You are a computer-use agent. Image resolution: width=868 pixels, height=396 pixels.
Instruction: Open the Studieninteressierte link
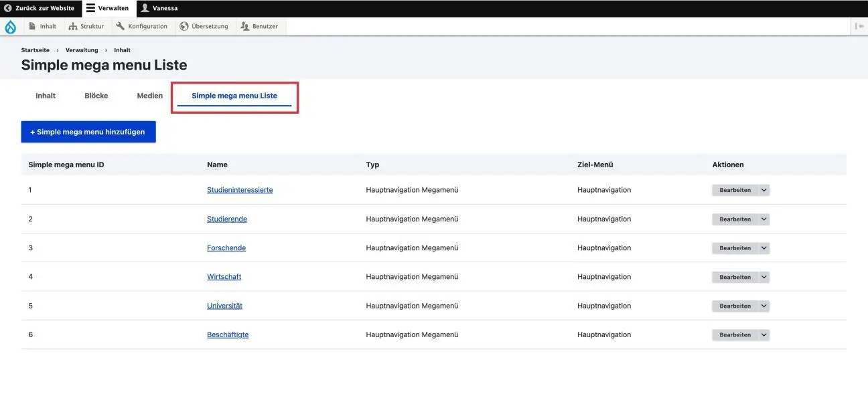[239, 189]
